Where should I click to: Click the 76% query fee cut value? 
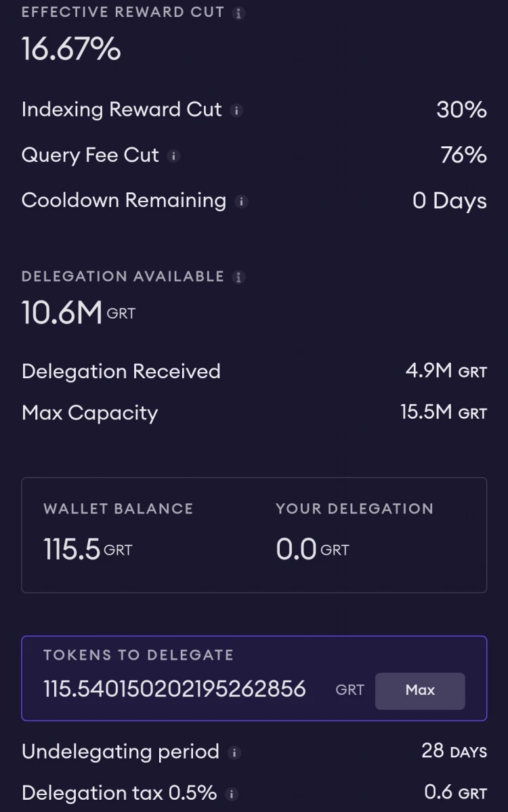click(463, 155)
